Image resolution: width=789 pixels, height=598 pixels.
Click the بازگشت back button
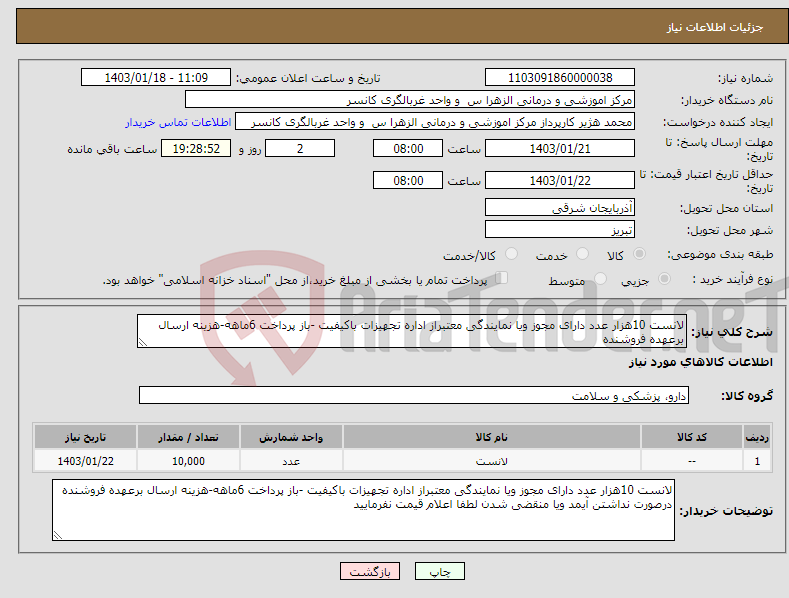click(370, 571)
